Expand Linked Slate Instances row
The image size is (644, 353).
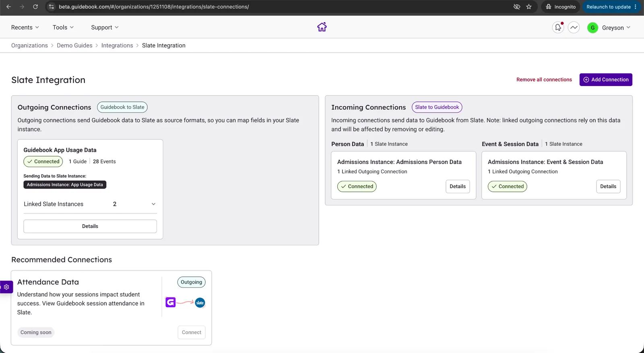[90, 204]
